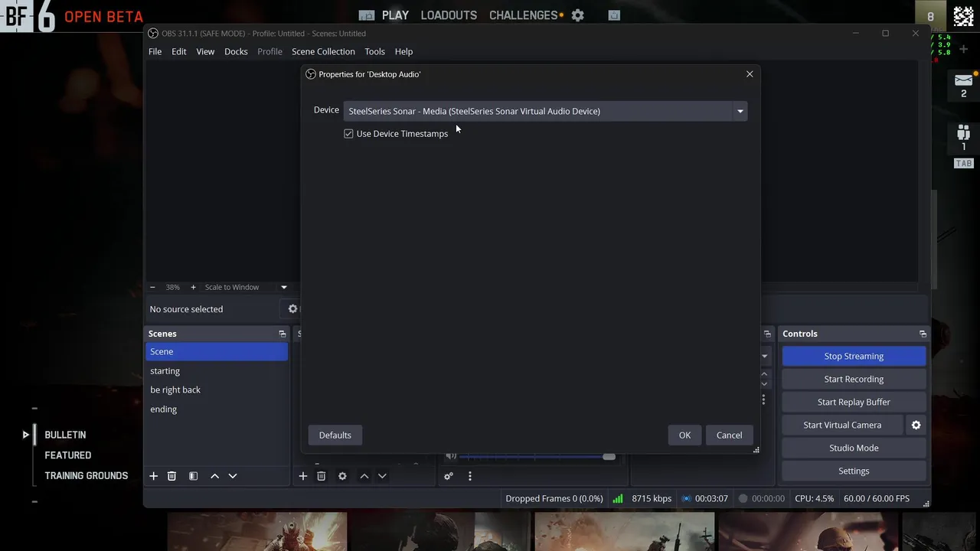Toggle the Use Device Timestamps checkbox

click(x=348, y=133)
